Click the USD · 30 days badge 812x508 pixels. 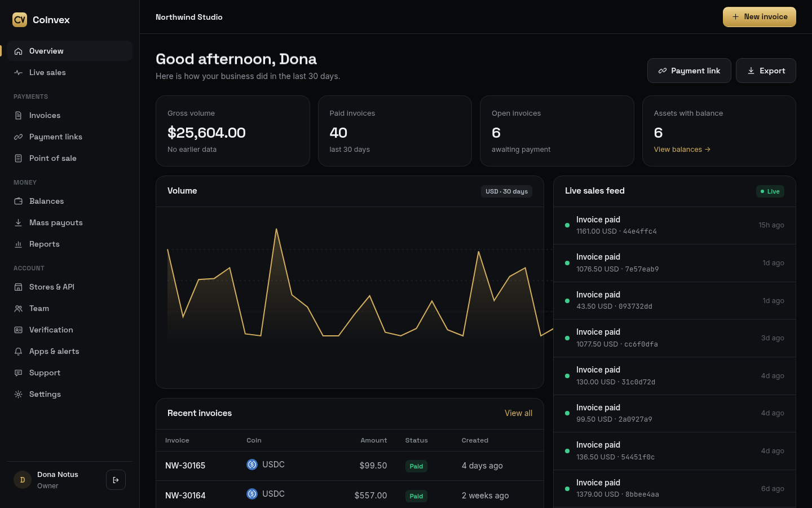click(506, 191)
